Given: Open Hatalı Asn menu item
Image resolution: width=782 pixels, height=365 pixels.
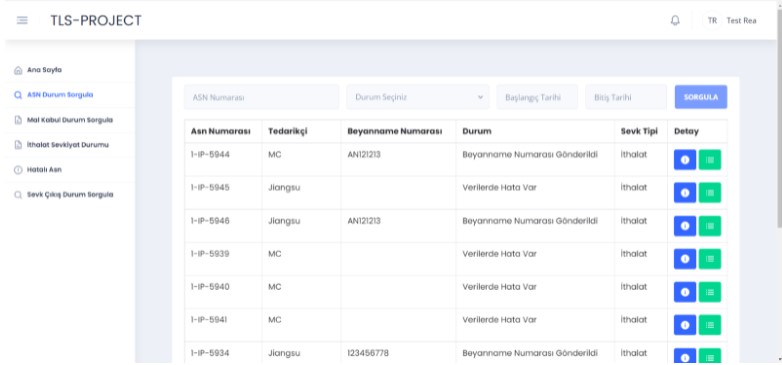Looking at the screenshot, I should (44, 170).
